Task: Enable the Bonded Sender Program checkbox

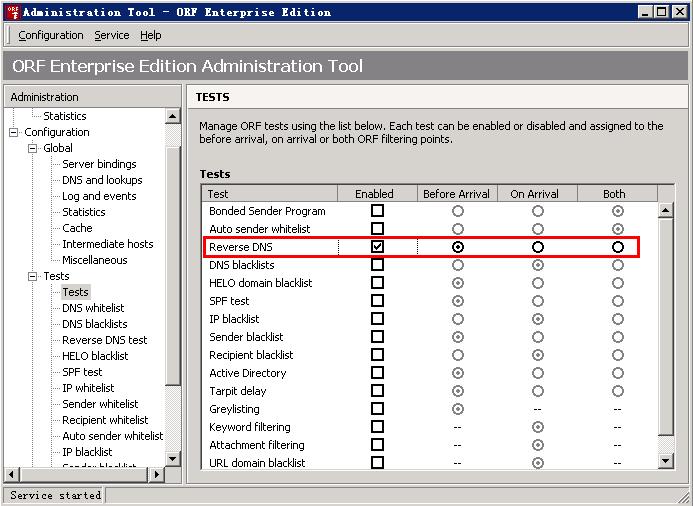Action: (377, 211)
